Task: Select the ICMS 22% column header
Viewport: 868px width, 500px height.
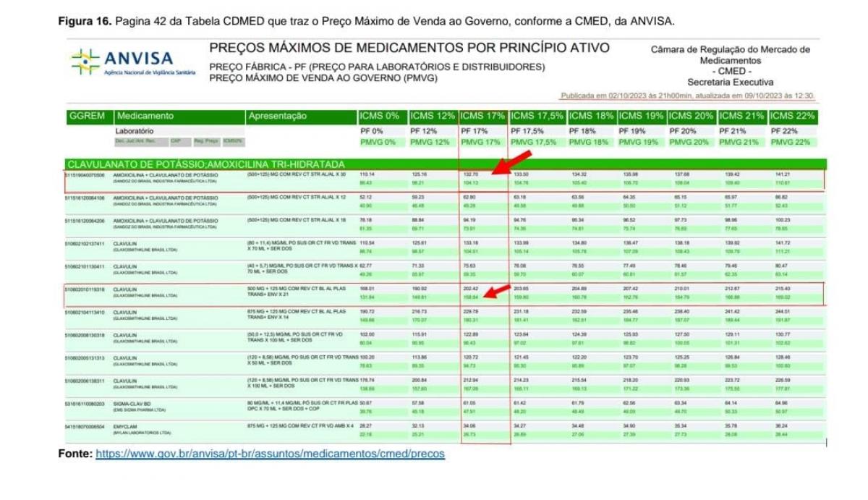Action: (x=792, y=116)
